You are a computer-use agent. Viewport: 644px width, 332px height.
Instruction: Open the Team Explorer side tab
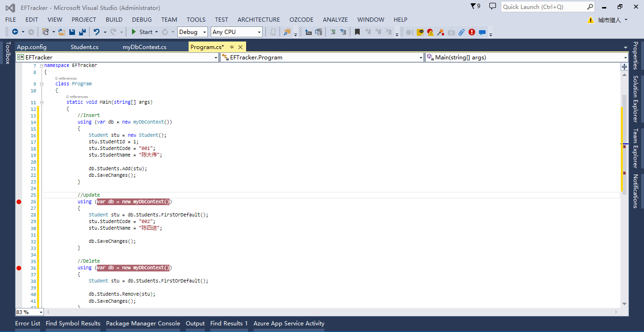(636, 148)
